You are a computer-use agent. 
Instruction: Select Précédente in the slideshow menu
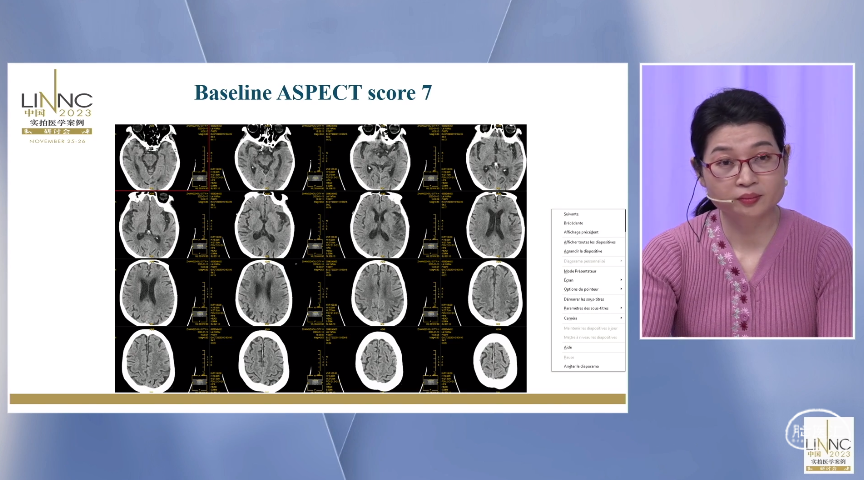tap(573, 223)
